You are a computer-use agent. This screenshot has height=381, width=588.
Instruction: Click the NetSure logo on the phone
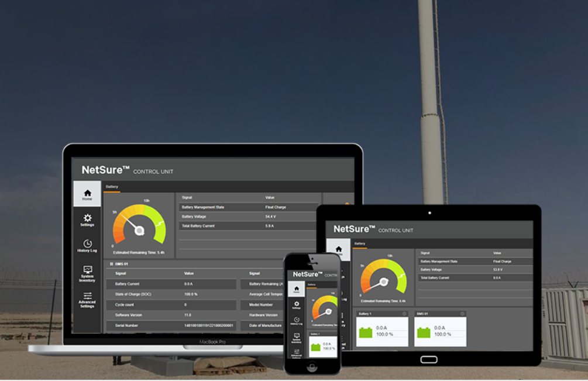point(308,274)
